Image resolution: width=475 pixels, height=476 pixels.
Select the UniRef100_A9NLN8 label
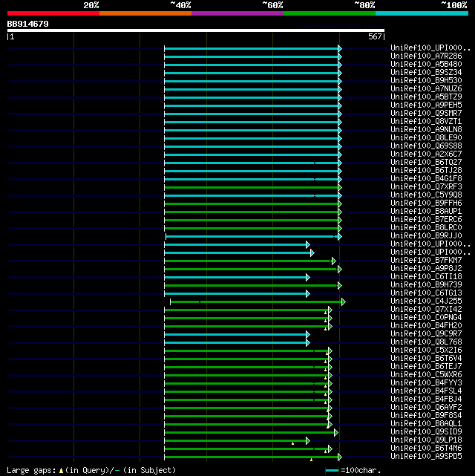[x=426, y=130]
